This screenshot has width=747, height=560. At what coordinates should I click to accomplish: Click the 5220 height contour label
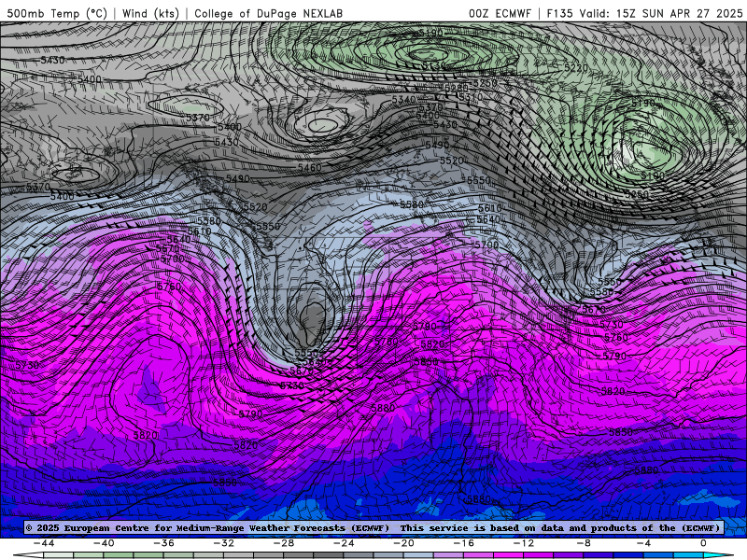click(x=576, y=67)
